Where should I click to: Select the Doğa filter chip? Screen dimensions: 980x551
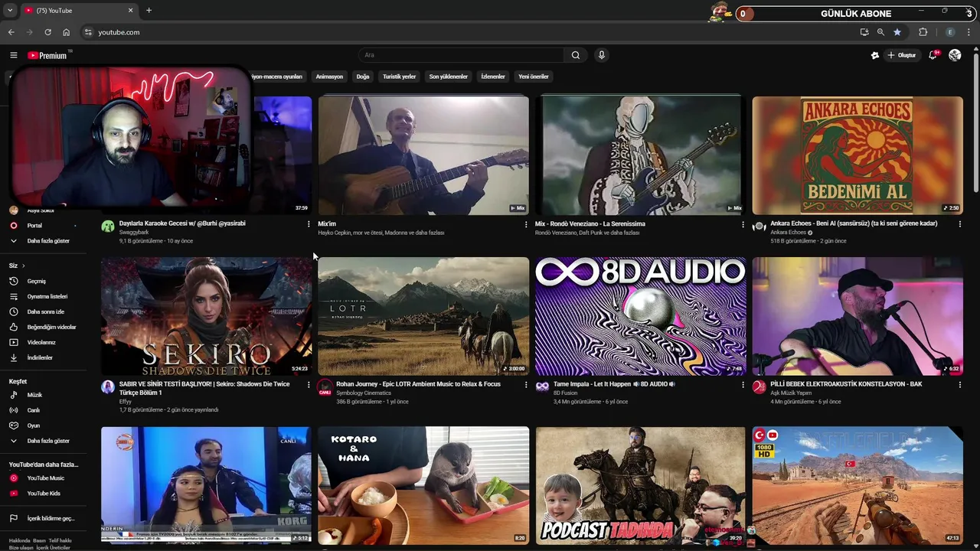[363, 77]
